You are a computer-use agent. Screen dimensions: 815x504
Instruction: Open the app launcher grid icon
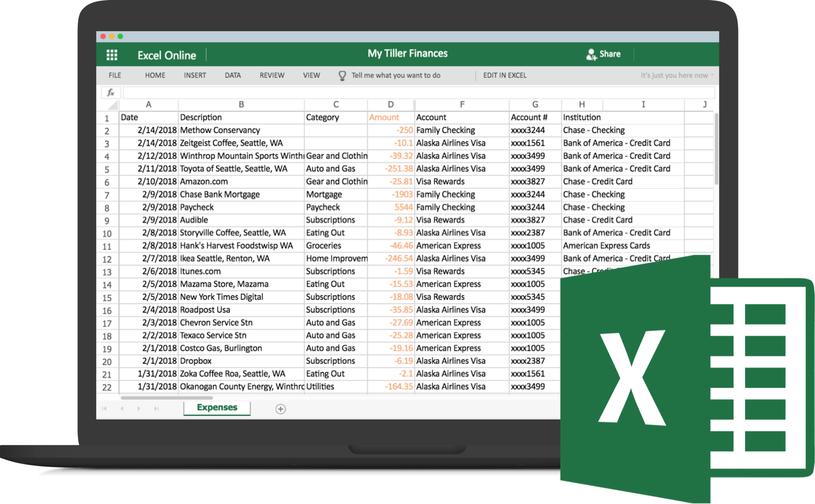tap(112, 55)
